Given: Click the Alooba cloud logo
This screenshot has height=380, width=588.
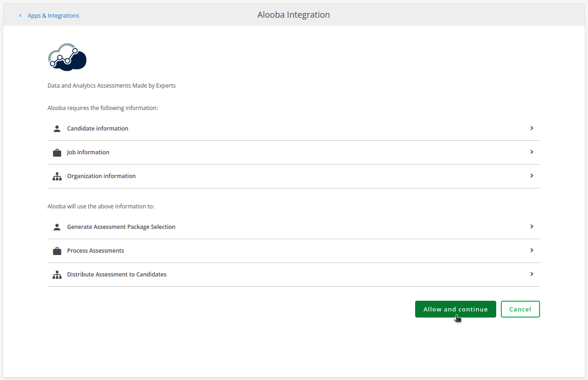Looking at the screenshot, I should 68,57.
